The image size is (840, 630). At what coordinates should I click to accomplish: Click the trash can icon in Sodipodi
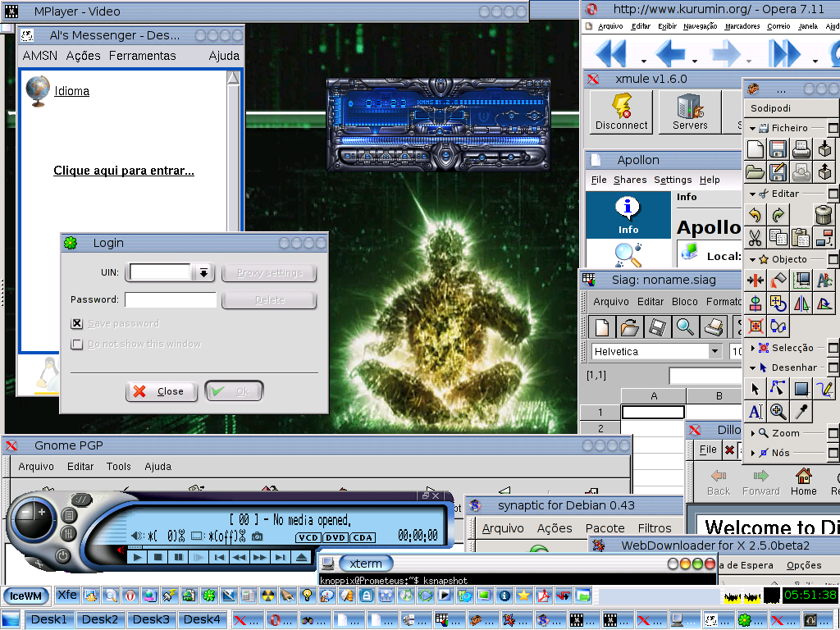824,215
